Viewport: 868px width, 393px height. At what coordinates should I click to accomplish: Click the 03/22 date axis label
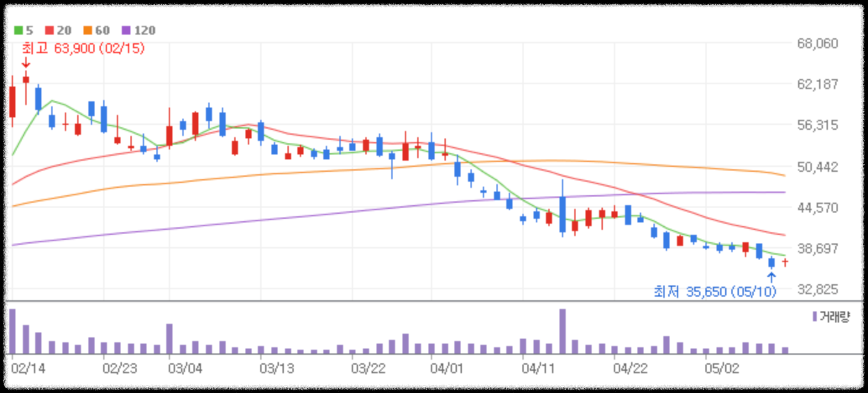(368, 369)
